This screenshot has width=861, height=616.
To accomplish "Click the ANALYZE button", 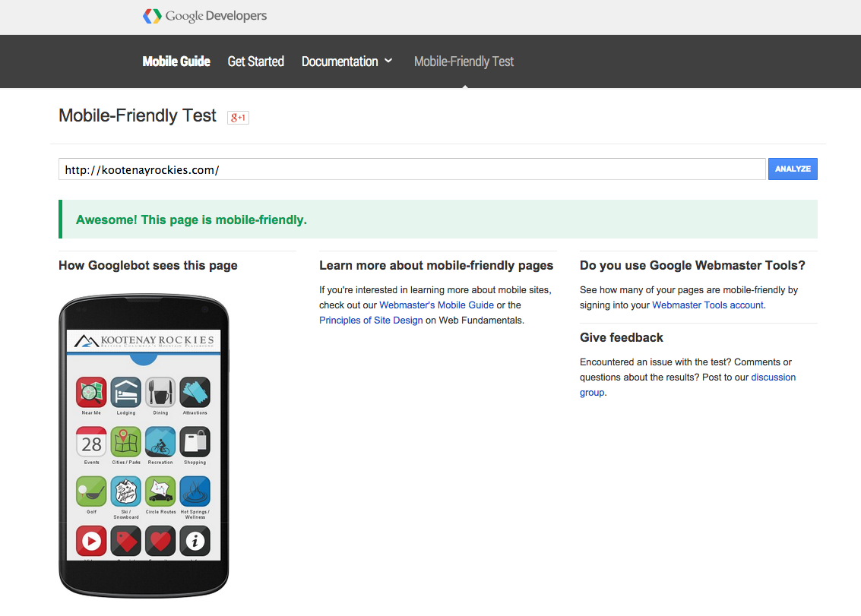I will point(793,169).
